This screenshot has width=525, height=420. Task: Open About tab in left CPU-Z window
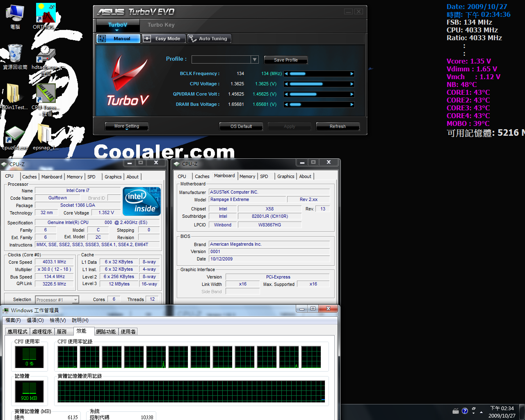pos(132,177)
